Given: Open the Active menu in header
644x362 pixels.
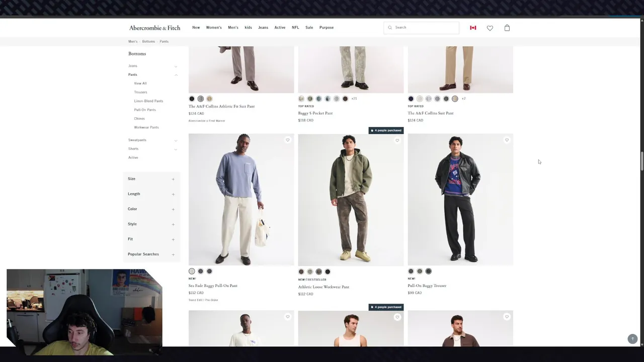Looking at the screenshot, I should tap(280, 28).
